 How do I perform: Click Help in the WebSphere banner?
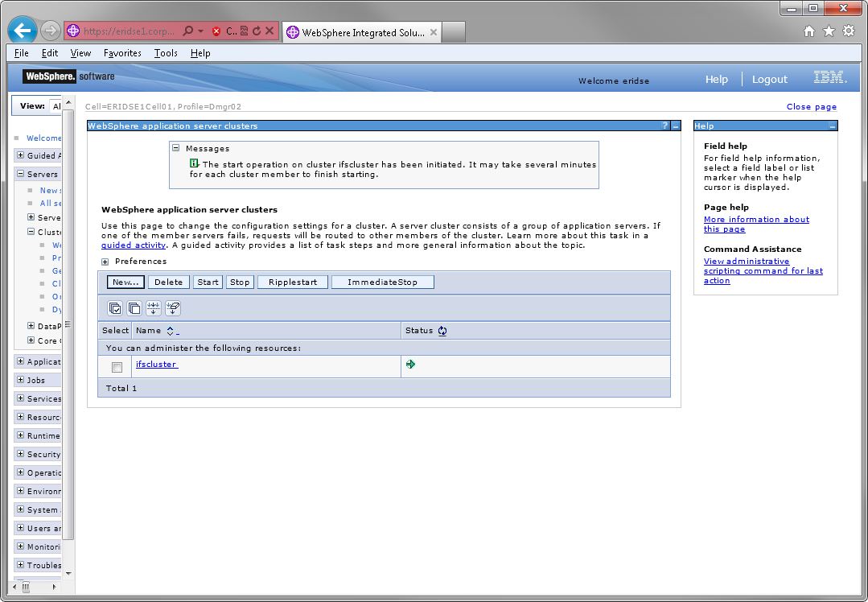coord(716,79)
